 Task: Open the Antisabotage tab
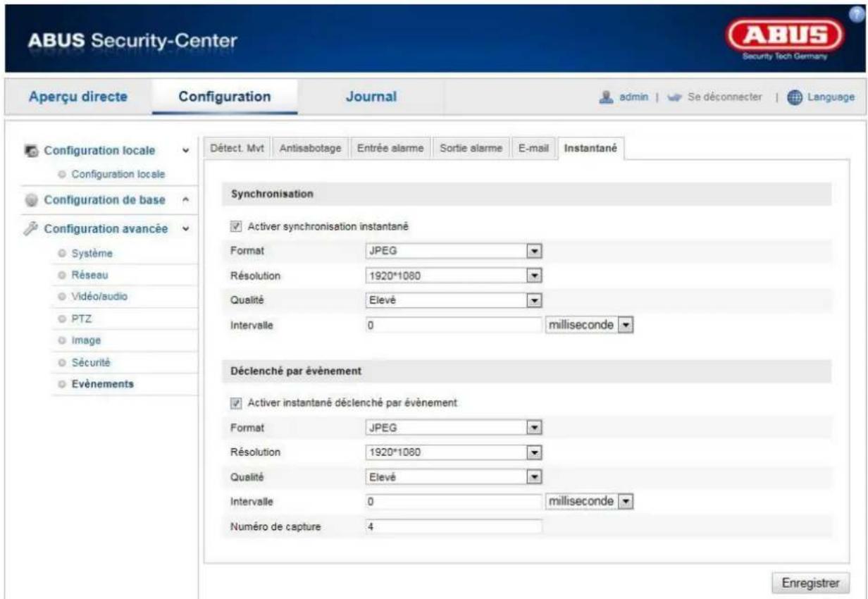point(310,147)
